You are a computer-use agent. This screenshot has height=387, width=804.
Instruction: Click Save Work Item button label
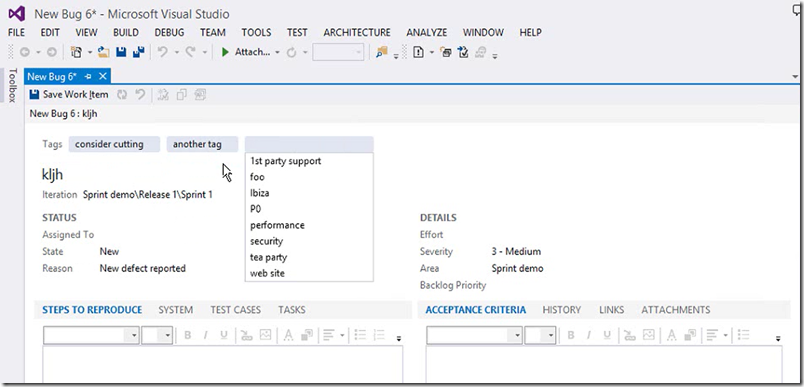75,94
